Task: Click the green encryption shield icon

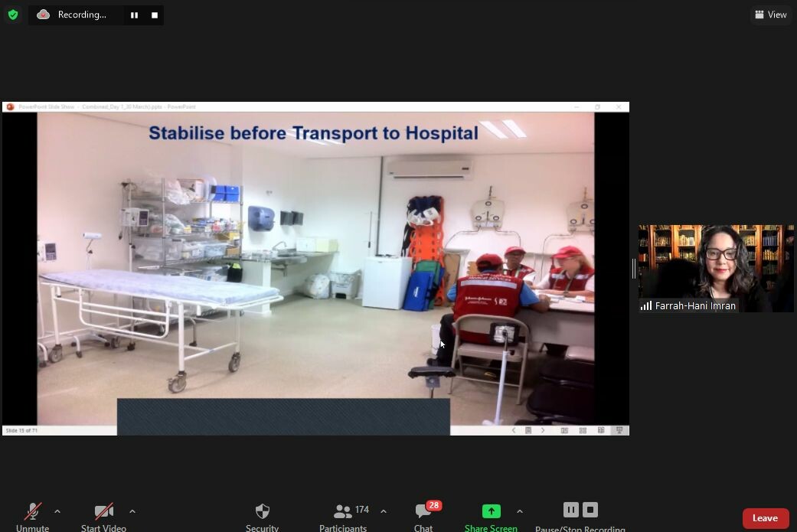Action: coord(13,15)
